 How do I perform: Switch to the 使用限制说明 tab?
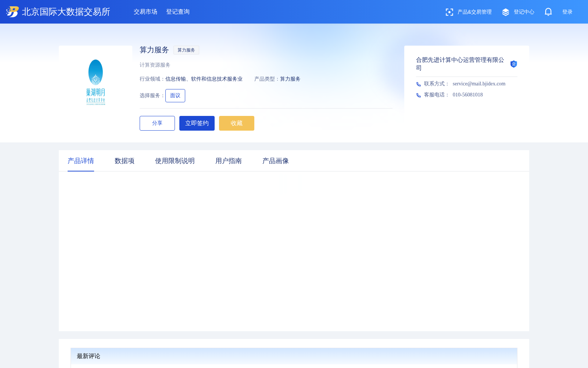(175, 161)
